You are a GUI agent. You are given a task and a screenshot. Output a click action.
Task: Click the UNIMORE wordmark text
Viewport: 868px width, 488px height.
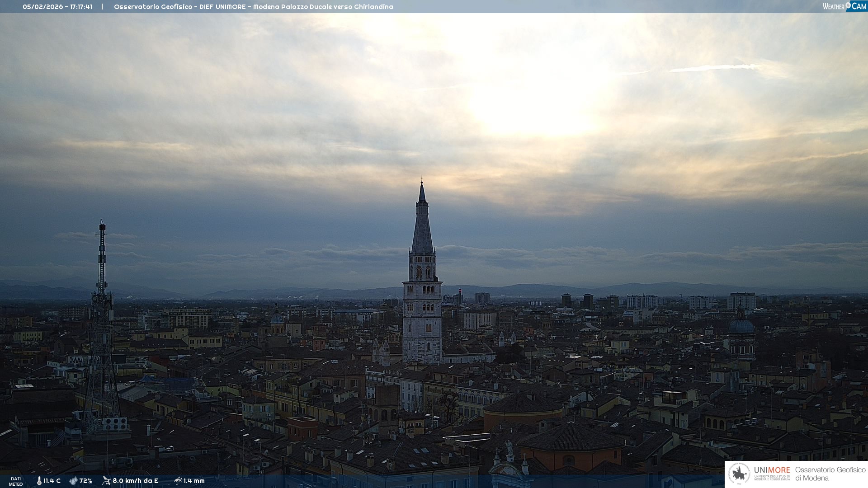pos(772,470)
